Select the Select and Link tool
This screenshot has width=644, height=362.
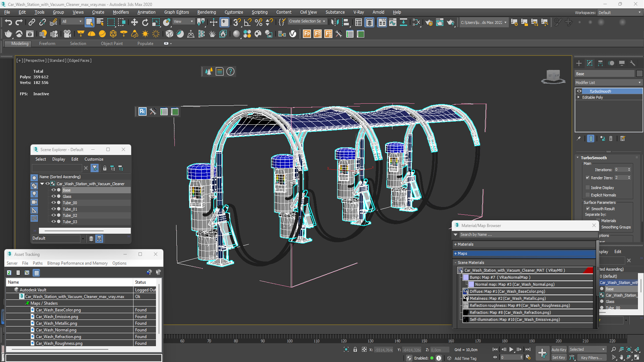coord(32,22)
